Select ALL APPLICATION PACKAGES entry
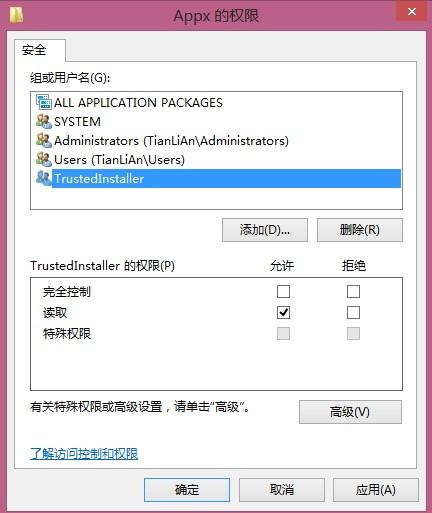Screen dimensions: 432x513 coord(216,102)
